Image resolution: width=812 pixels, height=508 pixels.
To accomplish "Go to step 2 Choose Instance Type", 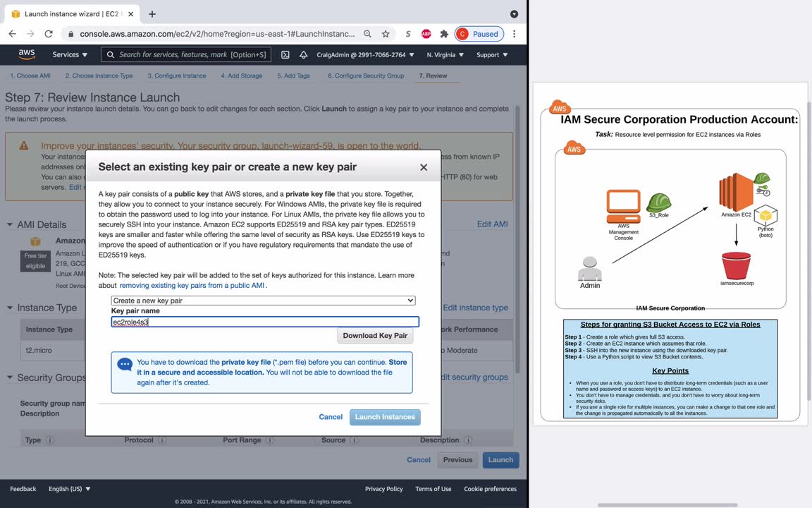I will click(x=99, y=75).
